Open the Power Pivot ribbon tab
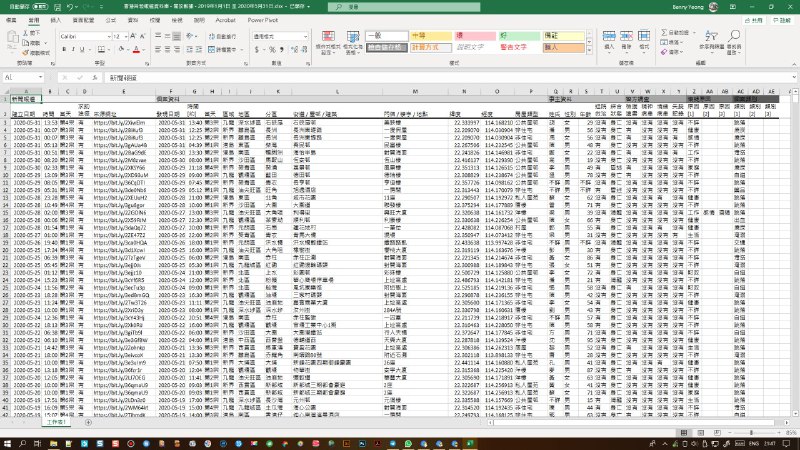 coord(264,19)
